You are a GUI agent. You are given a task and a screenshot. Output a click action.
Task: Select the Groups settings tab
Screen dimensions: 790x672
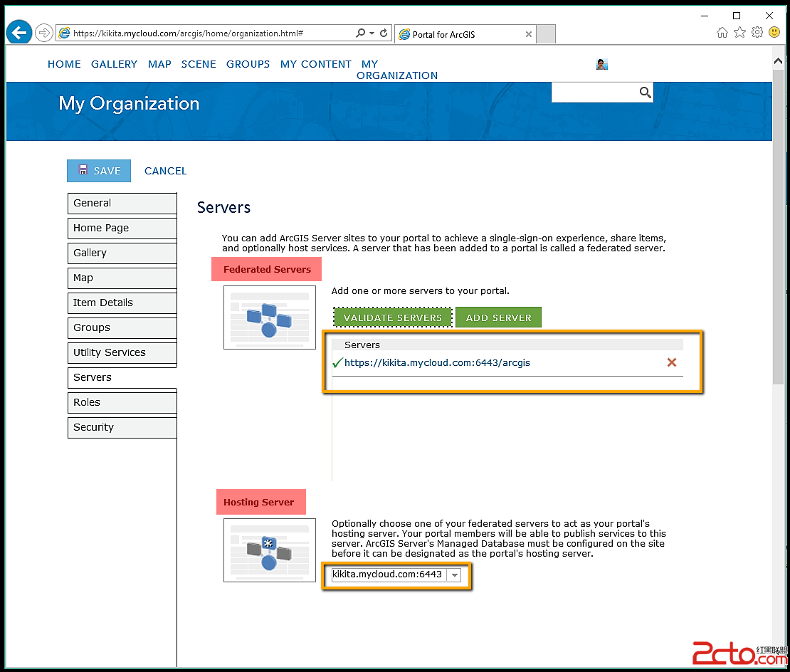coord(122,328)
